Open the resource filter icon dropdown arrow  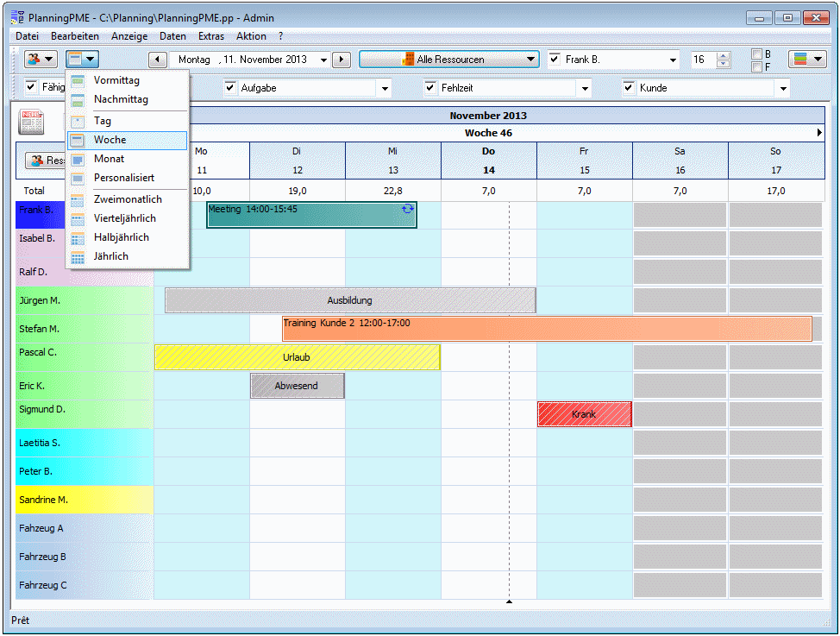(49, 59)
